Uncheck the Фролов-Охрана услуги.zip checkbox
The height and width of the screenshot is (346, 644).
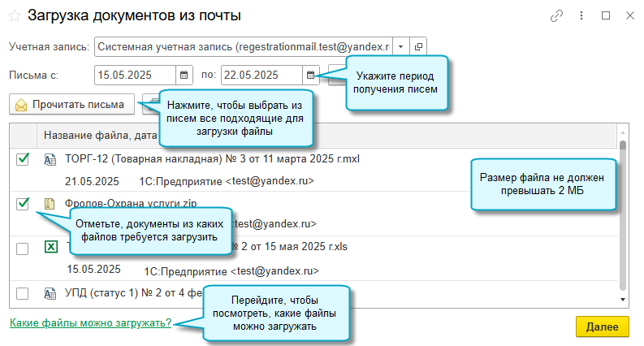coord(23,204)
